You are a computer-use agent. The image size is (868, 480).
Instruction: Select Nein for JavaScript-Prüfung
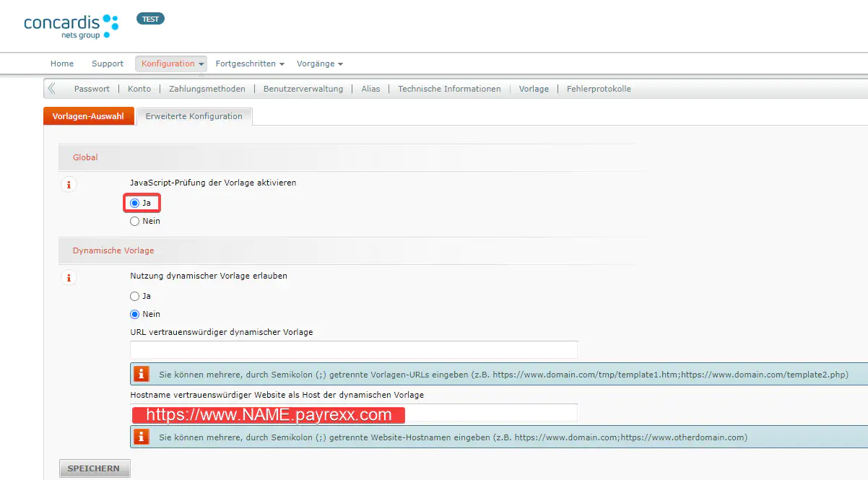pyautogui.click(x=135, y=222)
